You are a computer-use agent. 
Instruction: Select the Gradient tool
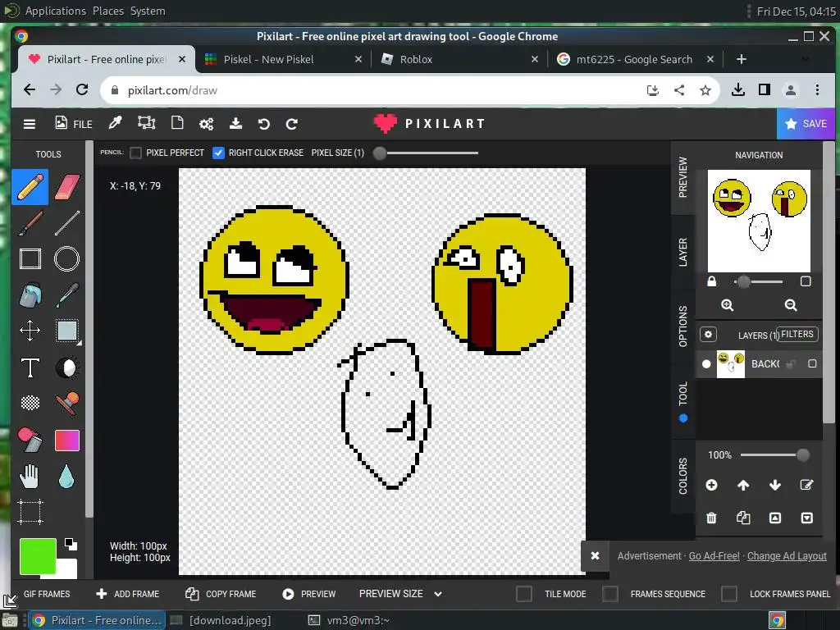[67, 441]
